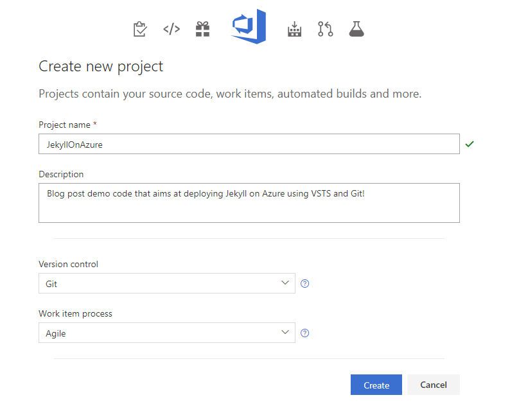The image size is (510, 420).
Task: Click the pull request branch icon
Action: click(x=325, y=29)
